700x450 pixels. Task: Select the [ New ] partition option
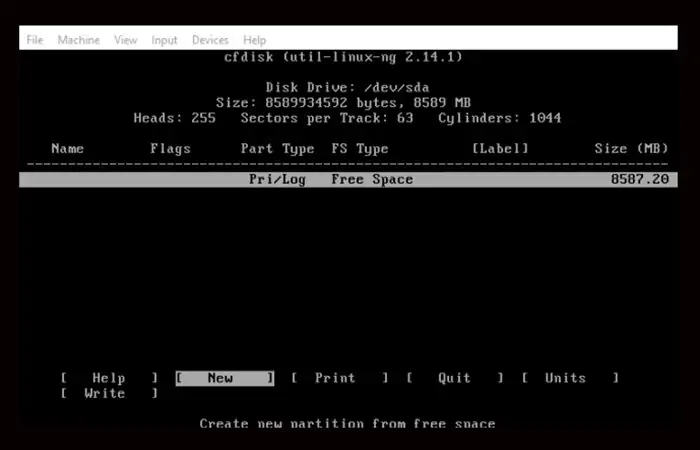pyautogui.click(x=225, y=378)
